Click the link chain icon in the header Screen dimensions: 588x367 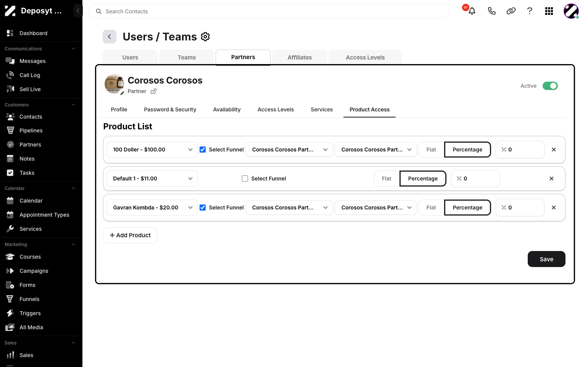click(511, 11)
